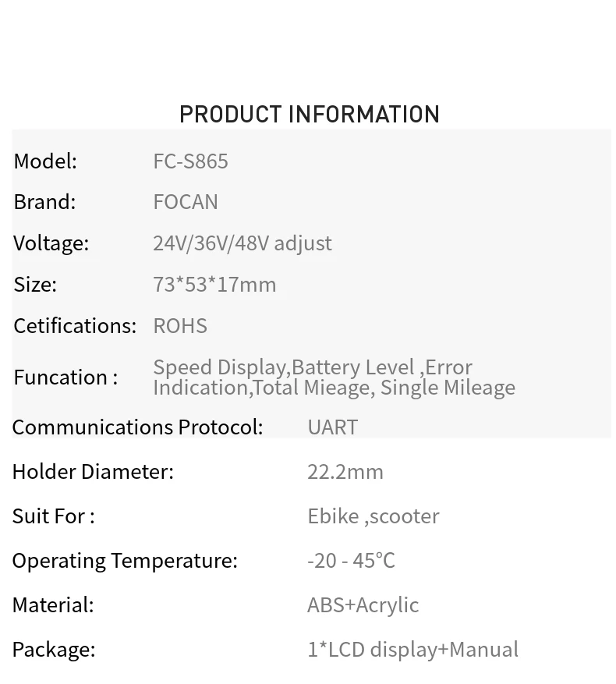Select the FC-S865 model value
This screenshot has width=616, height=684.
[x=190, y=161]
